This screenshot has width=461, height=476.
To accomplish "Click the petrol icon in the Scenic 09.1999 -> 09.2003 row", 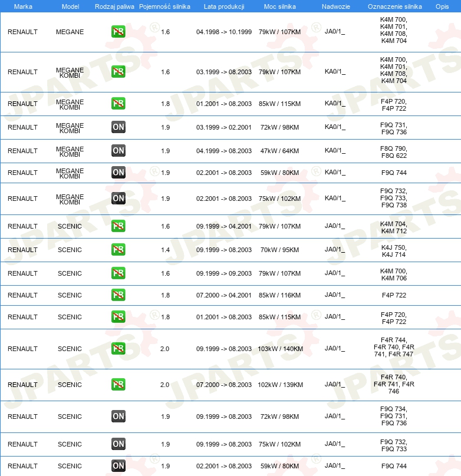I will 118,273.
